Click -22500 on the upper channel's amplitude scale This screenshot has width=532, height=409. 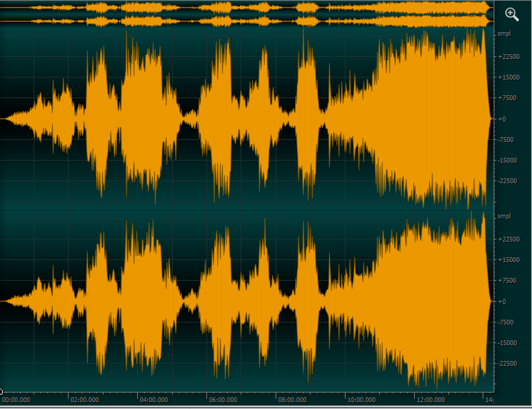click(x=508, y=181)
